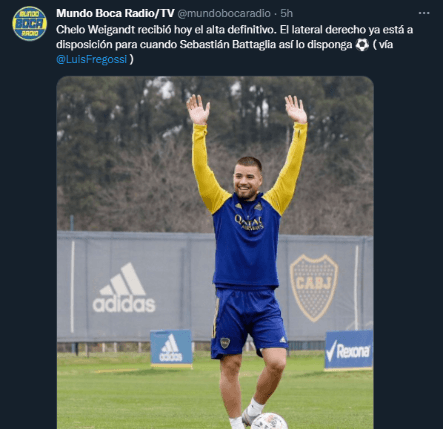Follow the @LuisFregossi mention link
Screen dimensions: 443x429
[92, 59]
